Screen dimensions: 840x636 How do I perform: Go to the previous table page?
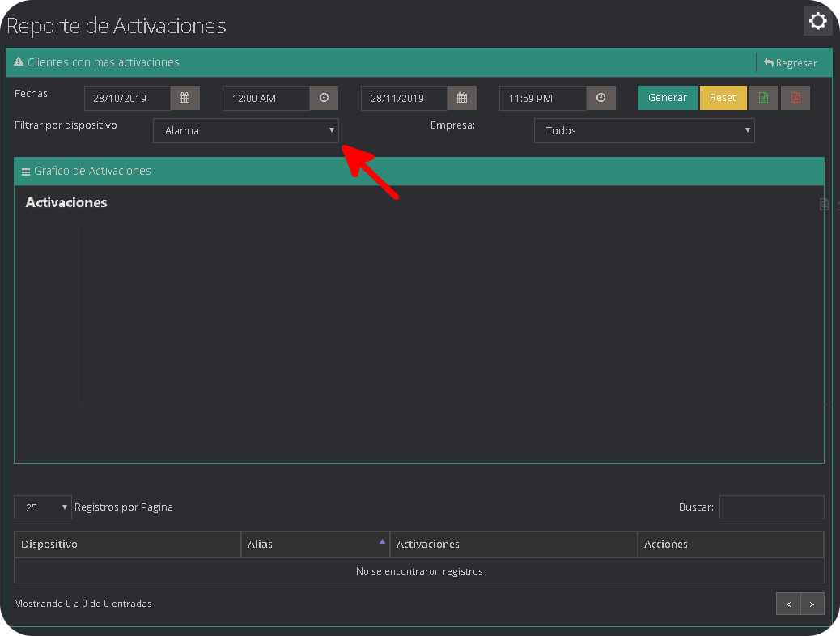click(x=788, y=604)
